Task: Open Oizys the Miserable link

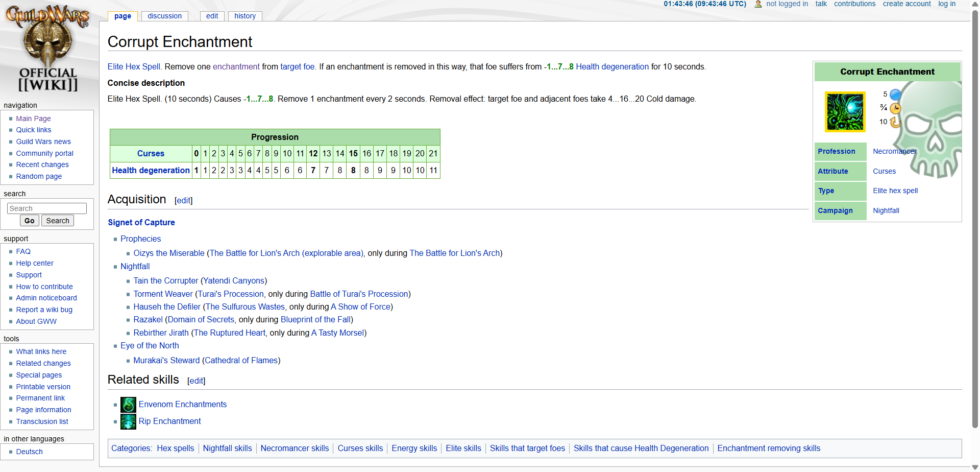Action: [169, 253]
